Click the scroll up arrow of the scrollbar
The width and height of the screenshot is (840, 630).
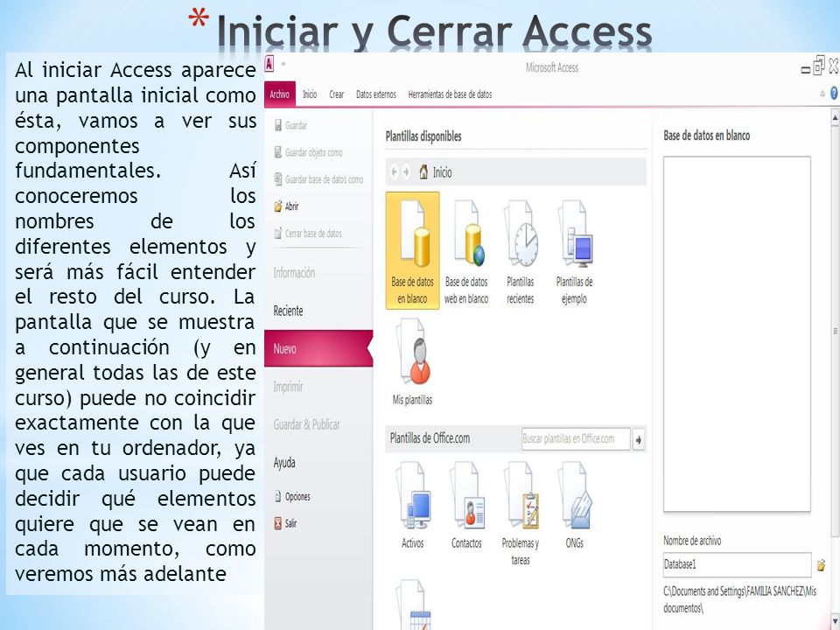[835, 117]
